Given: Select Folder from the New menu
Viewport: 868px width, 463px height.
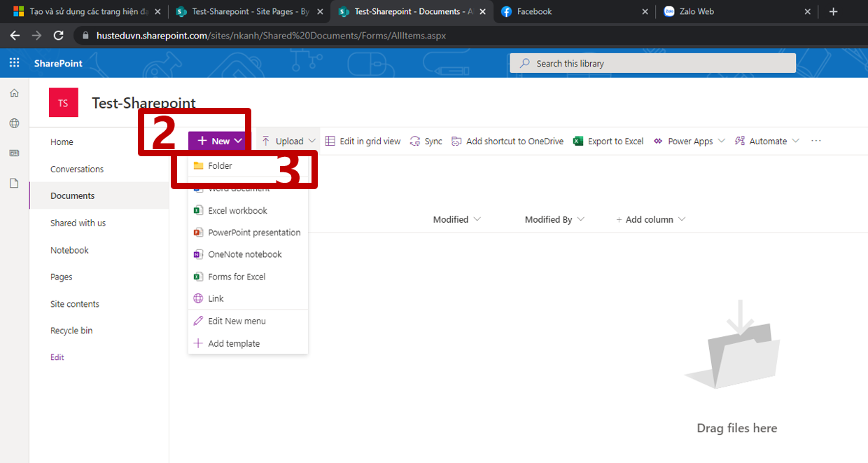Looking at the screenshot, I should point(220,166).
